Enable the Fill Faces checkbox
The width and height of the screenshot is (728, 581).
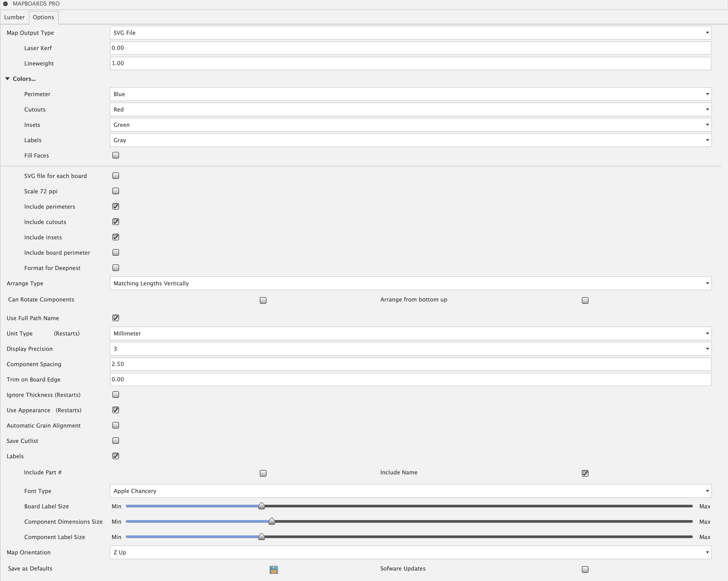tap(116, 155)
